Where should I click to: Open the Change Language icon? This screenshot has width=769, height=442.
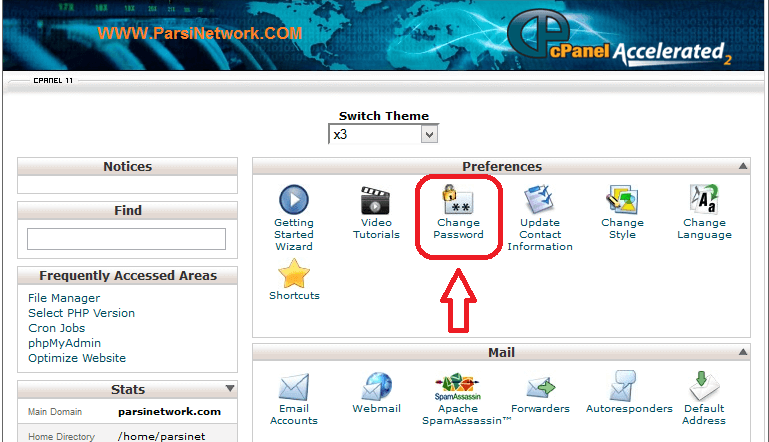coord(704,200)
